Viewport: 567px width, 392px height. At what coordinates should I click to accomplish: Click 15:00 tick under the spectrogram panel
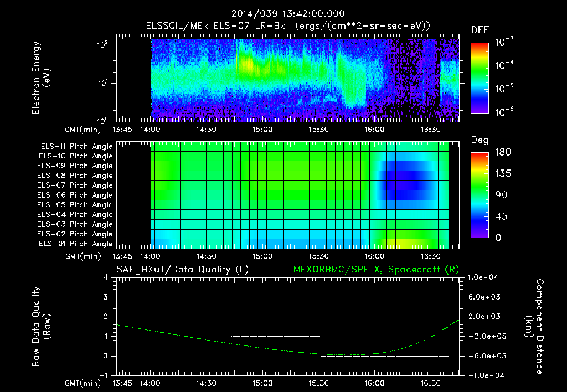(x=262, y=130)
